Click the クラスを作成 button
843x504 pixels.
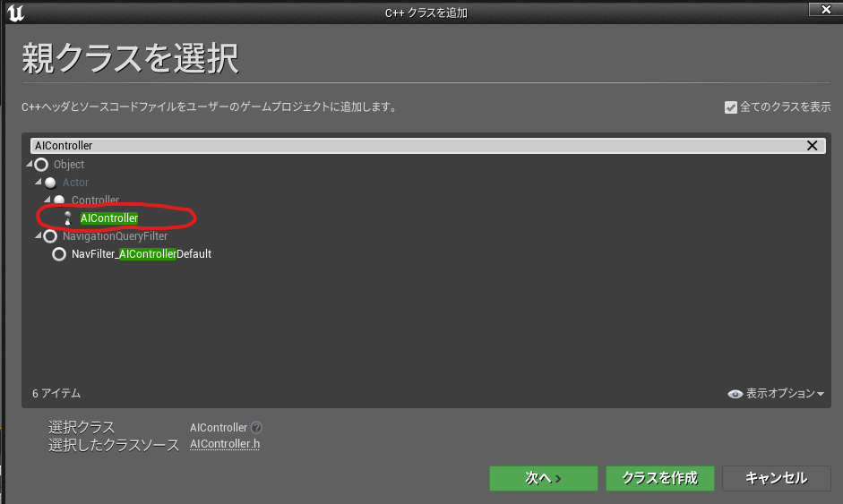click(660, 478)
